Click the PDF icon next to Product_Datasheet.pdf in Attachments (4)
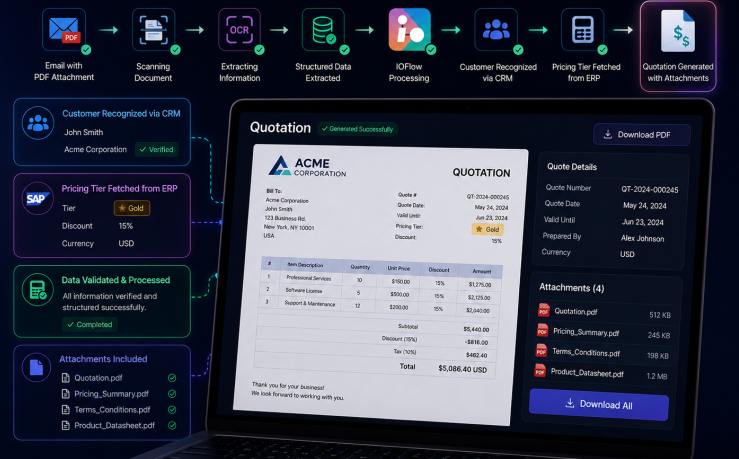The height and width of the screenshot is (459, 739). coord(540,371)
